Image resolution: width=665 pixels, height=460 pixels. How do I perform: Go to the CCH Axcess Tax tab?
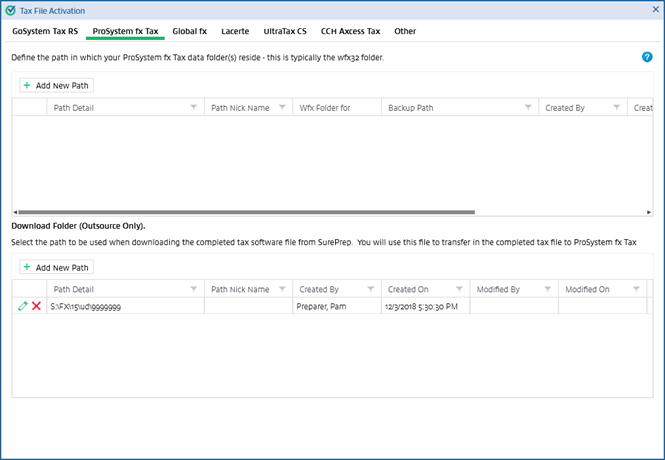tap(350, 31)
